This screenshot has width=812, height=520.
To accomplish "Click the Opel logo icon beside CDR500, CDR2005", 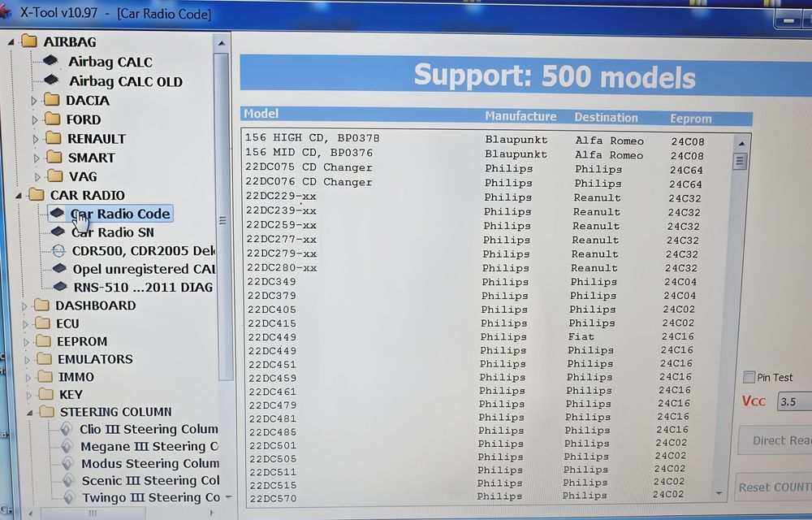I will (58, 251).
